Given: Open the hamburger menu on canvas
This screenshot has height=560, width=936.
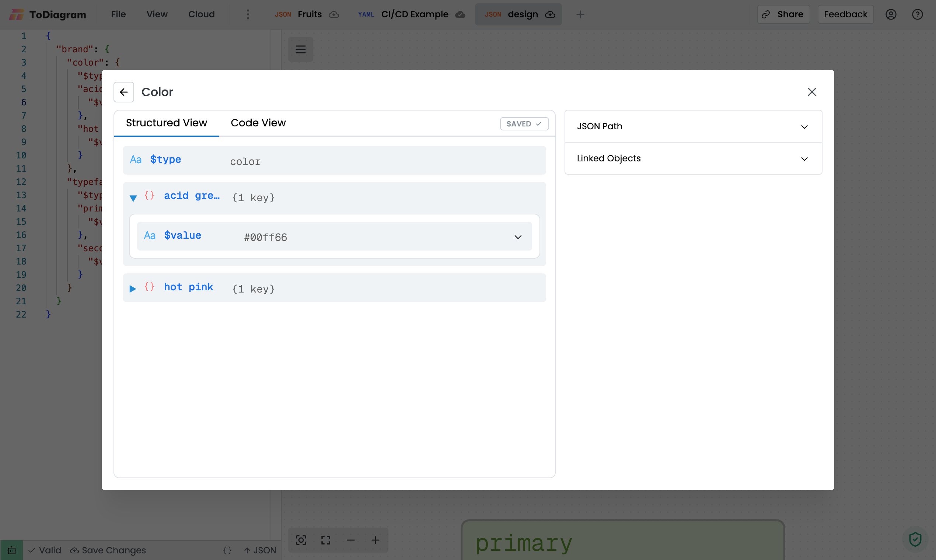Looking at the screenshot, I should point(300,49).
